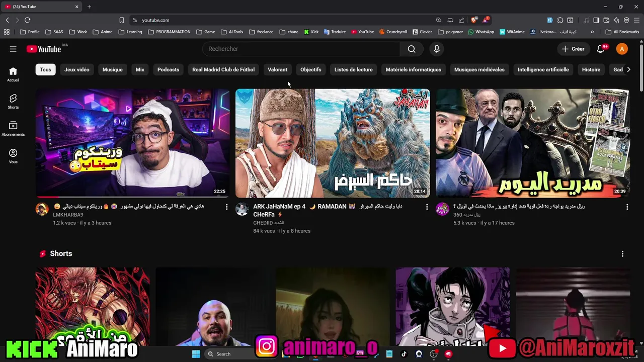Open the Brave Rewards triangle icon
The height and width of the screenshot is (362, 644).
coord(485,20)
